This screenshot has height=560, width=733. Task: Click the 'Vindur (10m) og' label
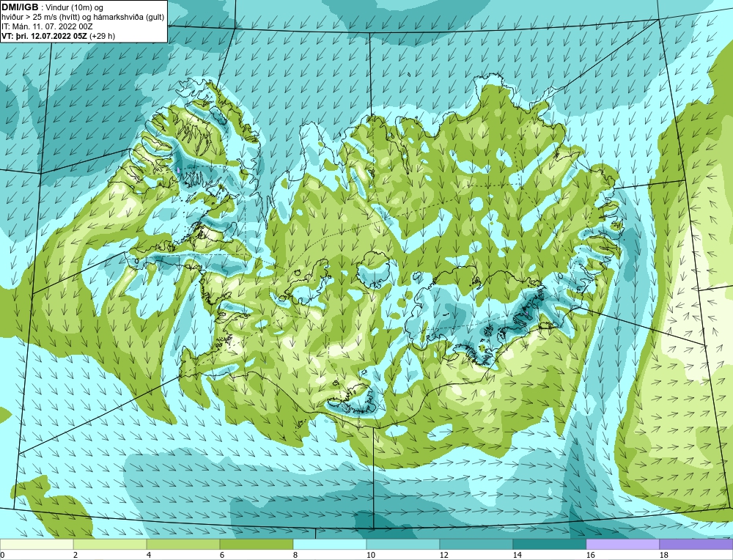75,7
